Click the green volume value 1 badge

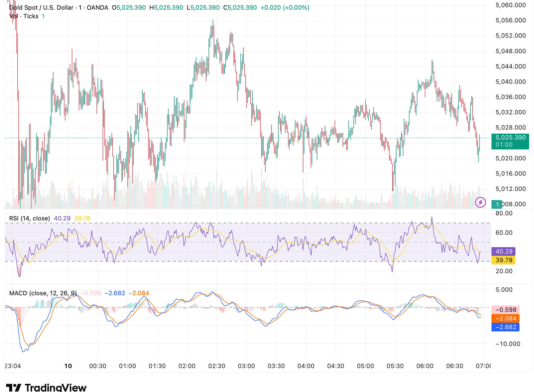tap(497, 204)
